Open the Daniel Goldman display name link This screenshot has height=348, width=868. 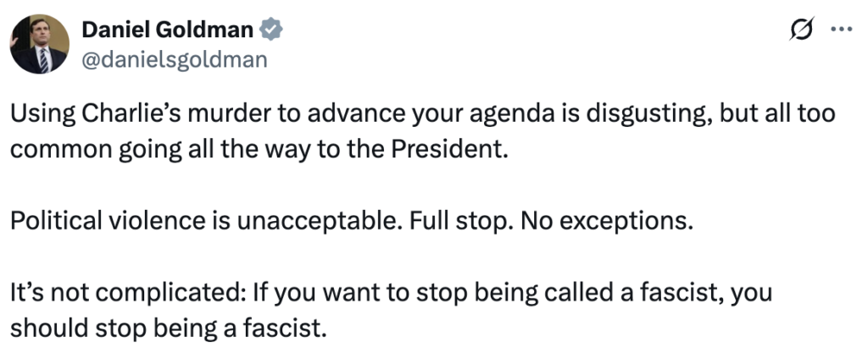coord(168,30)
